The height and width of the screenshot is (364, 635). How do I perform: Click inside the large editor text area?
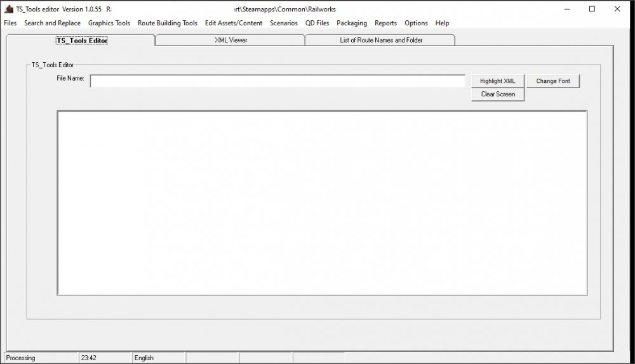point(322,203)
